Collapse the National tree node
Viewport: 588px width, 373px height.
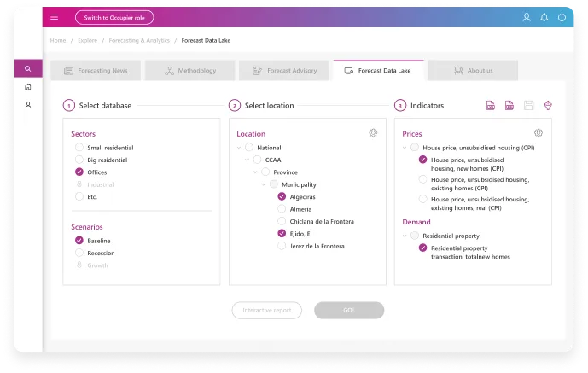click(x=239, y=148)
